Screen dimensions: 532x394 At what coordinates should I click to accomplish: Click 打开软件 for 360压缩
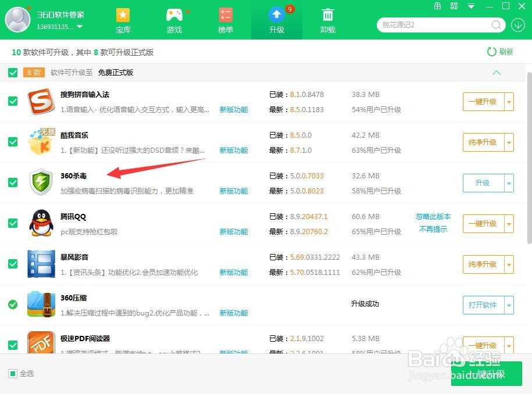483,305
